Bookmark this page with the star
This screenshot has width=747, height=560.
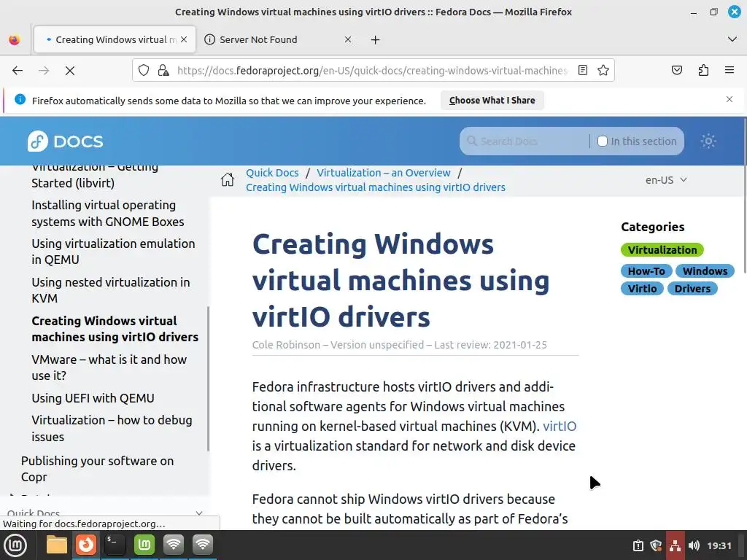(x=603, y=71)
